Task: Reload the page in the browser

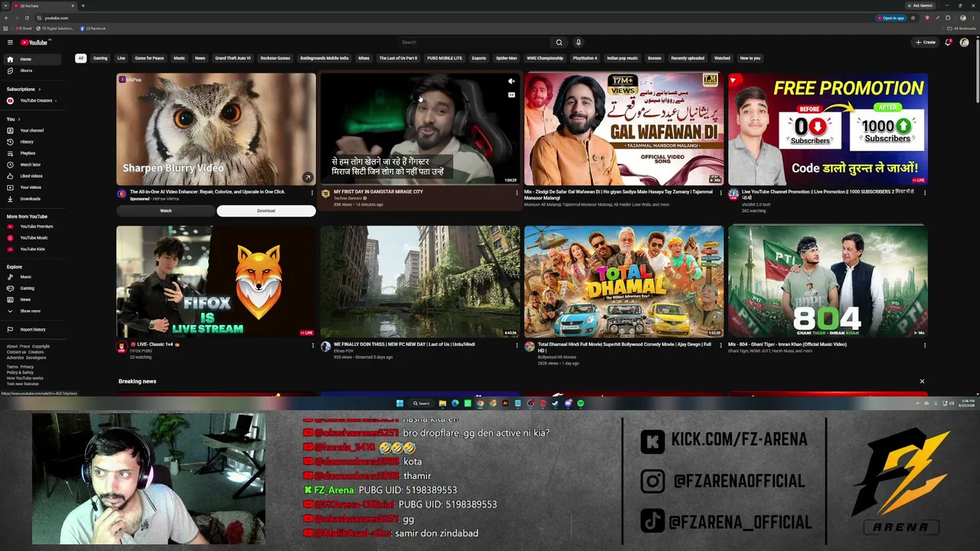Action: coord(27,18)
